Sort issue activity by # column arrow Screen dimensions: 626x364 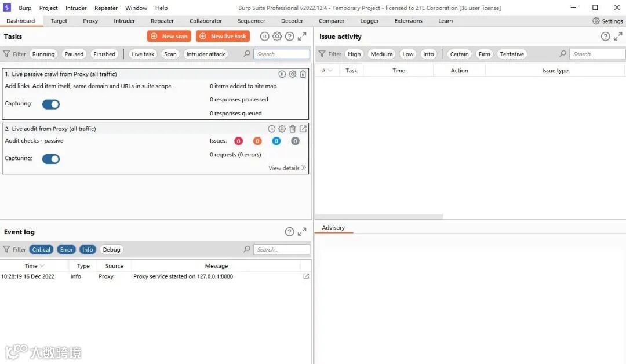330,71
